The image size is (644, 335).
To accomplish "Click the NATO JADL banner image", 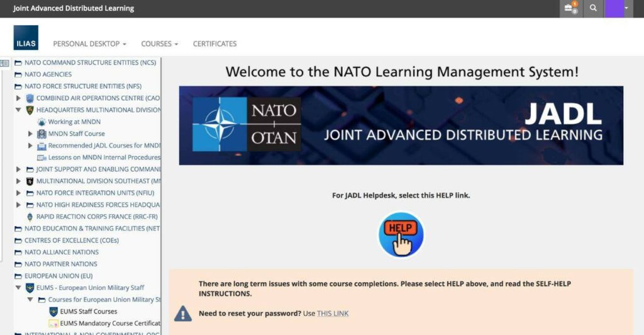I will click(401, 125).
